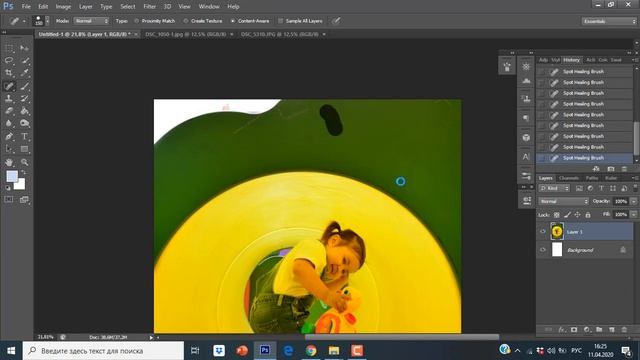Select the Brush tool
This screenshot has height=360, width=640.
point(24,86)
